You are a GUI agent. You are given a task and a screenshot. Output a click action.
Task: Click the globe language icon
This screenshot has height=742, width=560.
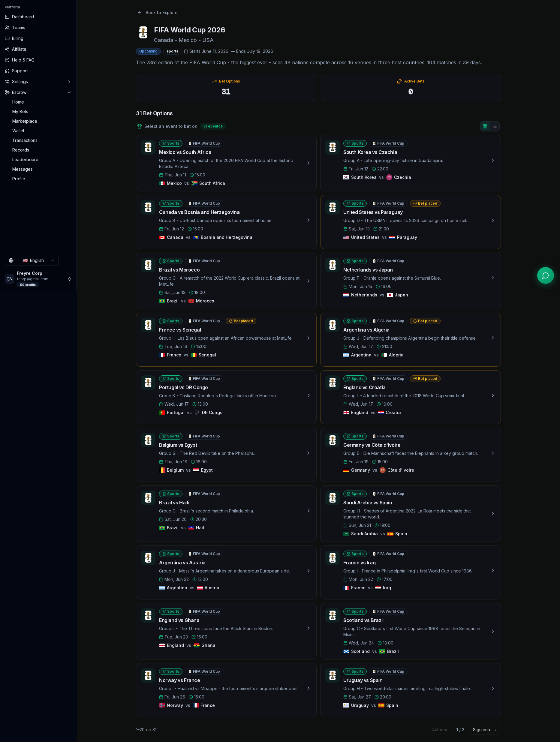click(11, 261)
